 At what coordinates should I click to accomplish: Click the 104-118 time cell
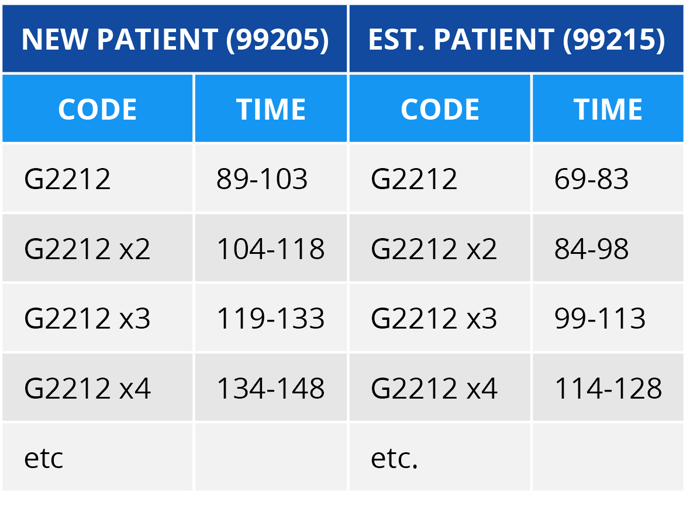(270, 248)
